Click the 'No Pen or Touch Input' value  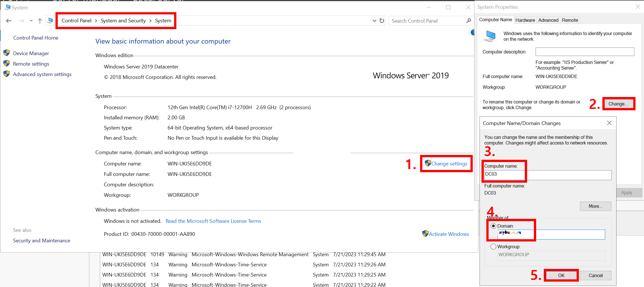click(223, 138)
